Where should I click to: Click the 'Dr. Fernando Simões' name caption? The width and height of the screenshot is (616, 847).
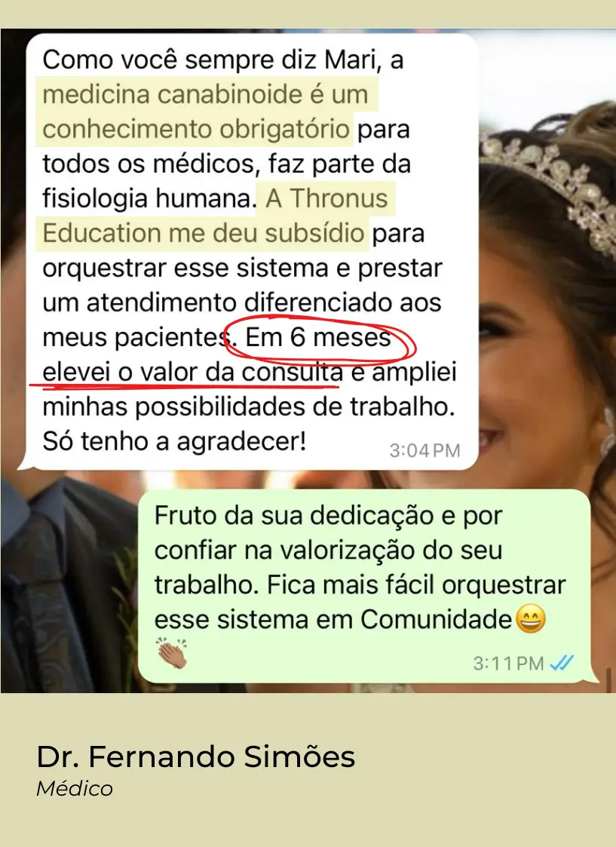[195, 756]
